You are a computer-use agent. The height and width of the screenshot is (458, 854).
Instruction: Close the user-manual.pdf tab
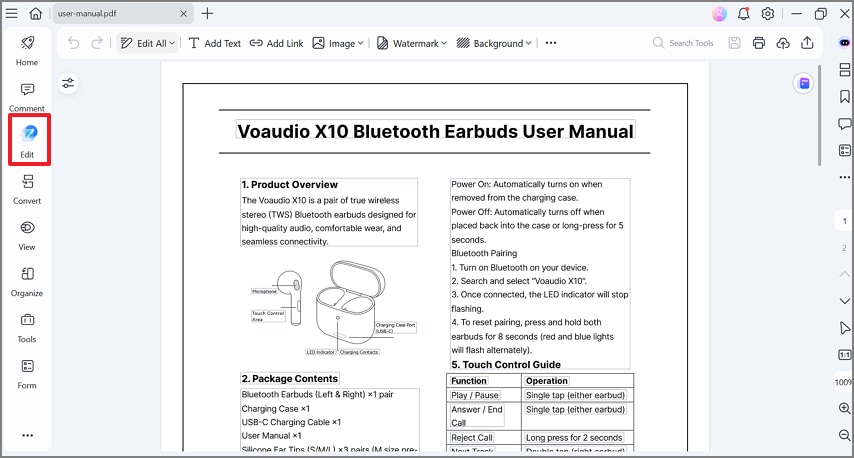click(184, 14)
